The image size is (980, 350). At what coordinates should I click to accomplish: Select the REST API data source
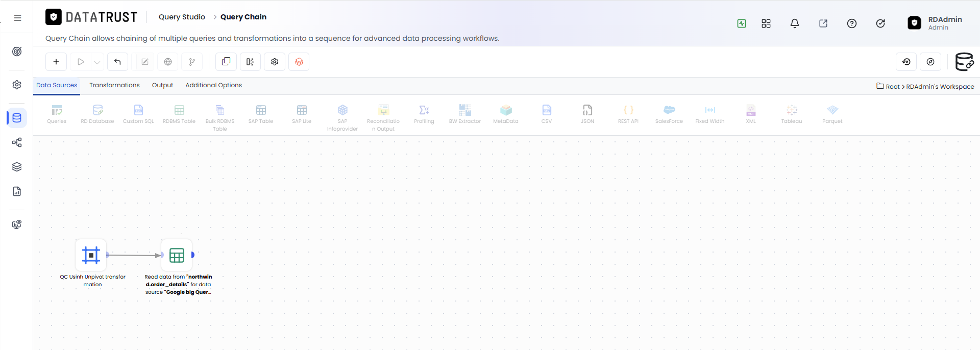click(628, 114)
